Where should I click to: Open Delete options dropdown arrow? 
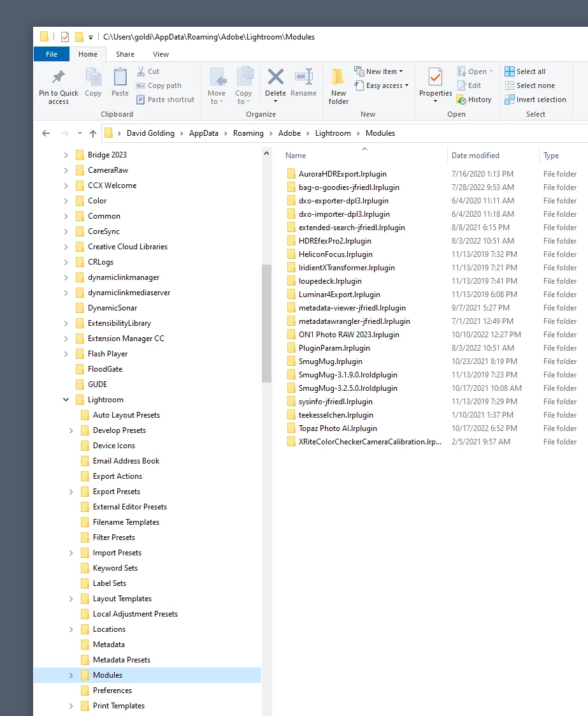click(x=275, y=101)
